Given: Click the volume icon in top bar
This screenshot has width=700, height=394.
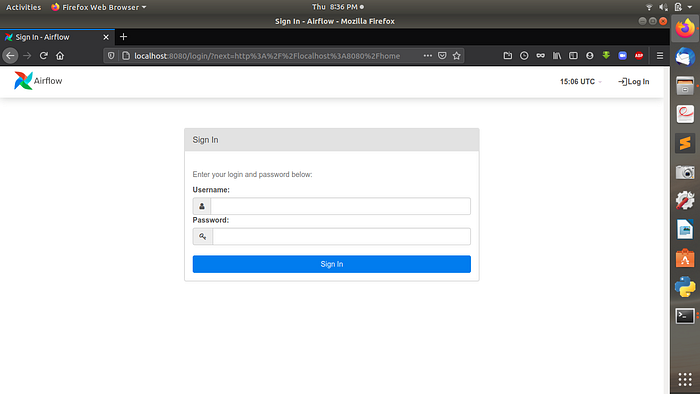Looking at the screenshot, I should (663, 7).
